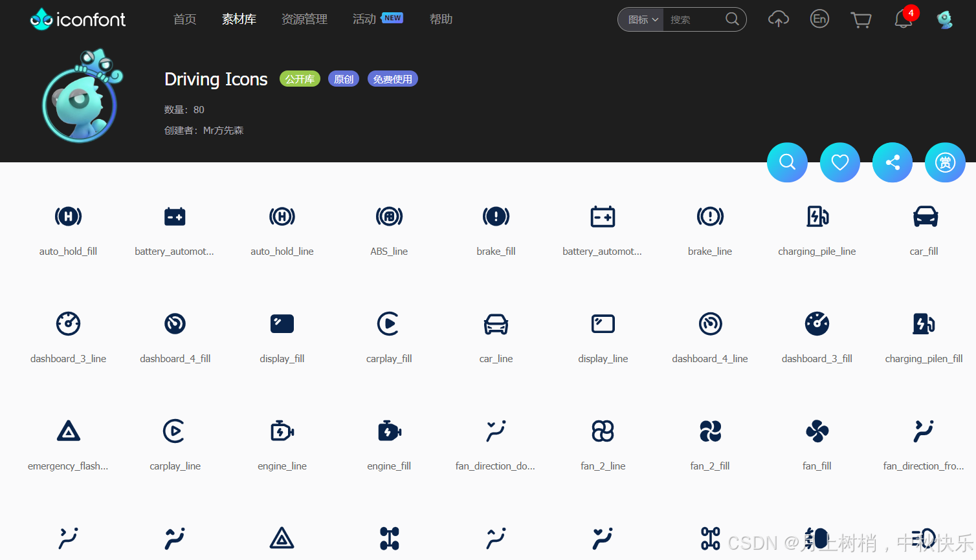The height and width of the screenshot is (560, 976).
Task: Click the round 赏 reward button
Action: pos(945,162)
